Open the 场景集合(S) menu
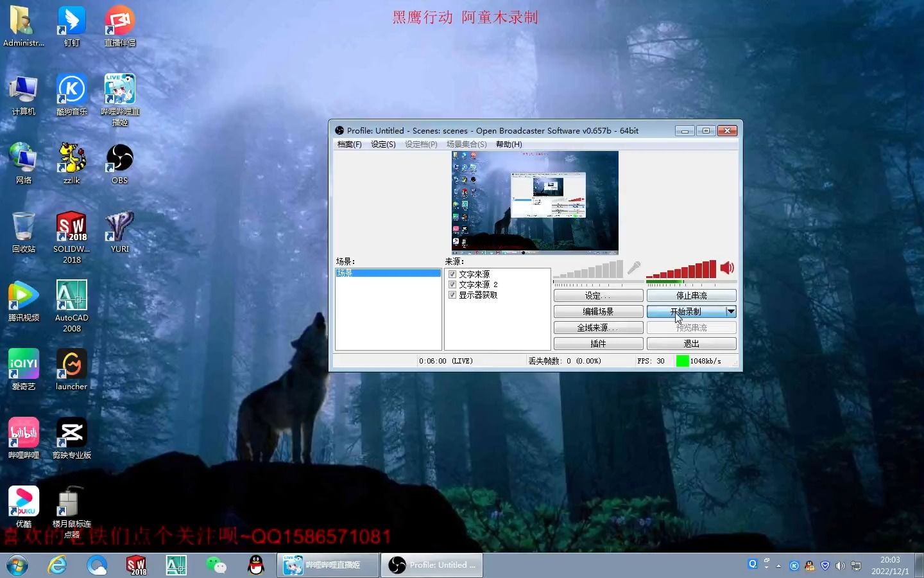Screen dimensions: 924x578 466,144
